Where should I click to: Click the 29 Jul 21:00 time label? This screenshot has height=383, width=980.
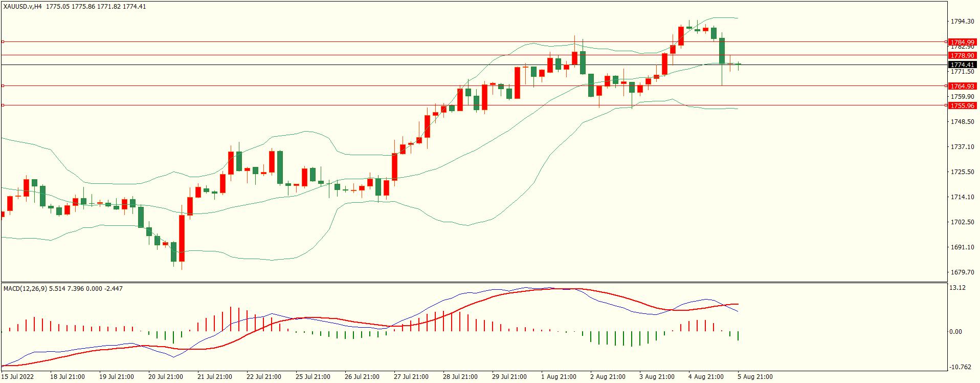pos(509,377)
